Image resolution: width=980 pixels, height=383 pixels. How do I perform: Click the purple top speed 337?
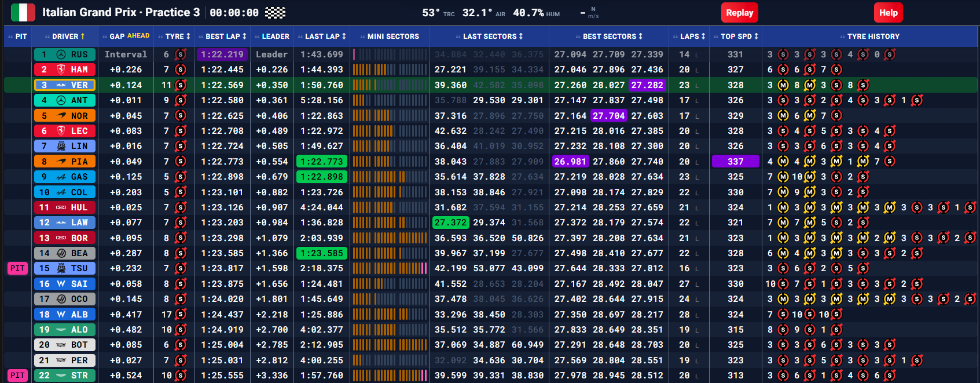(x=736, y=162)
